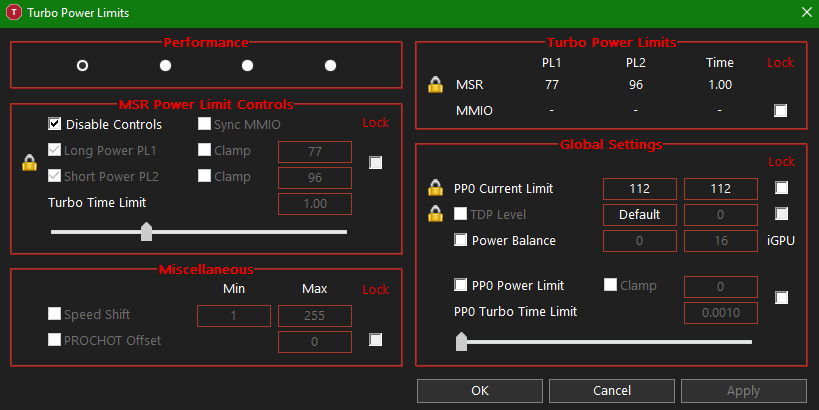Click the Cancel button

point(612,391)
